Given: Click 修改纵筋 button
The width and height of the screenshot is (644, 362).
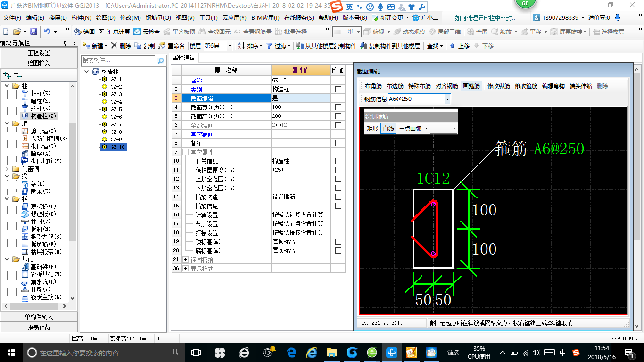Looking at the screenshot, I should click(x=499, y=86).
